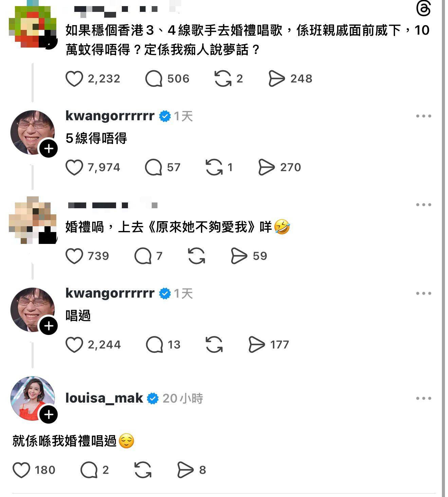448x497 pixels.
Task: Follow kwangorrrrrr via plus badge on first reply
Action: 49,149
